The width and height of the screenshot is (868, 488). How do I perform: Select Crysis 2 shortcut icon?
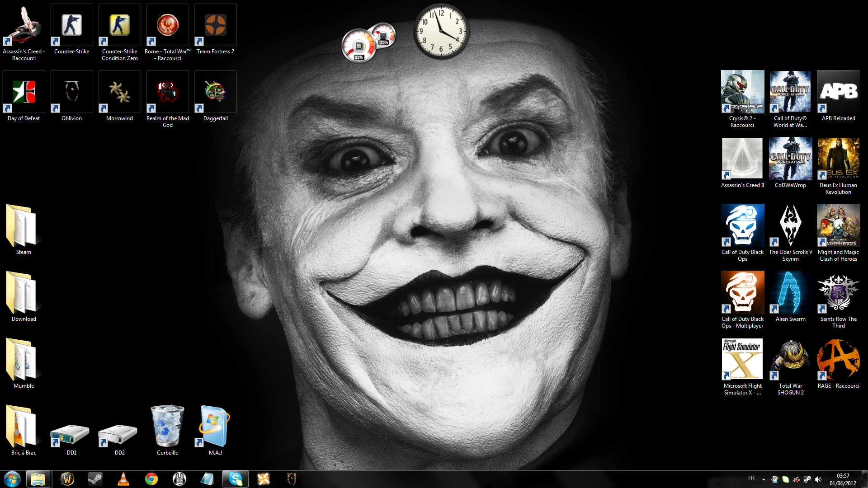pyautogui.click(x=742, y=99)
